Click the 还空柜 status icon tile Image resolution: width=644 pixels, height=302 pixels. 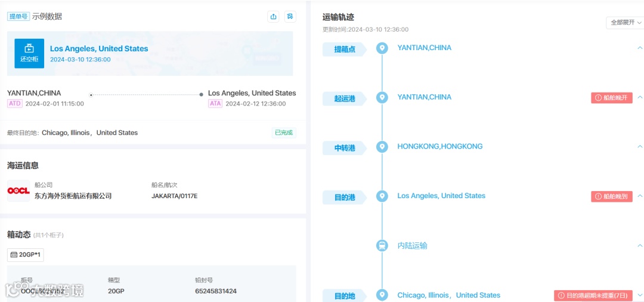[x=29, y=53]
